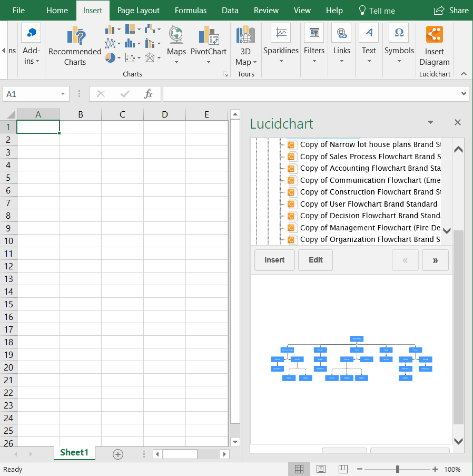
Task: Insert a radar chart
Action: tap(152, 57)
